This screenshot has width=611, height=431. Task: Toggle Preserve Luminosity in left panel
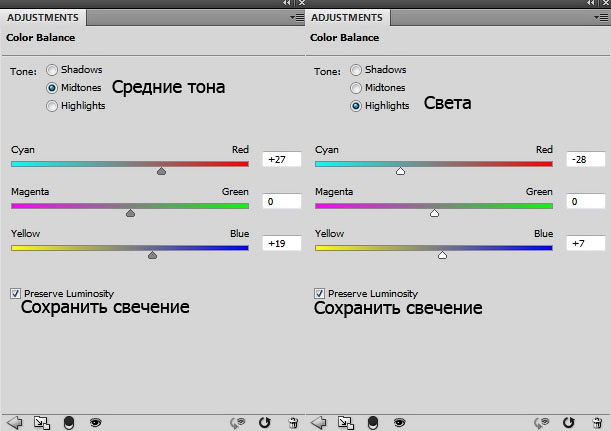tap(16, 293)
